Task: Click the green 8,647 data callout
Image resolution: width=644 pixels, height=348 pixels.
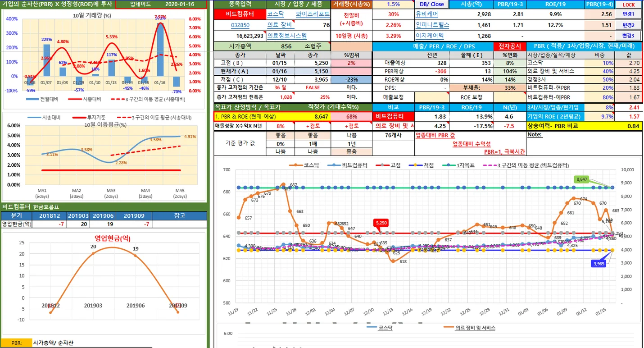Action: pyautogui.click(x=582, y=179)
